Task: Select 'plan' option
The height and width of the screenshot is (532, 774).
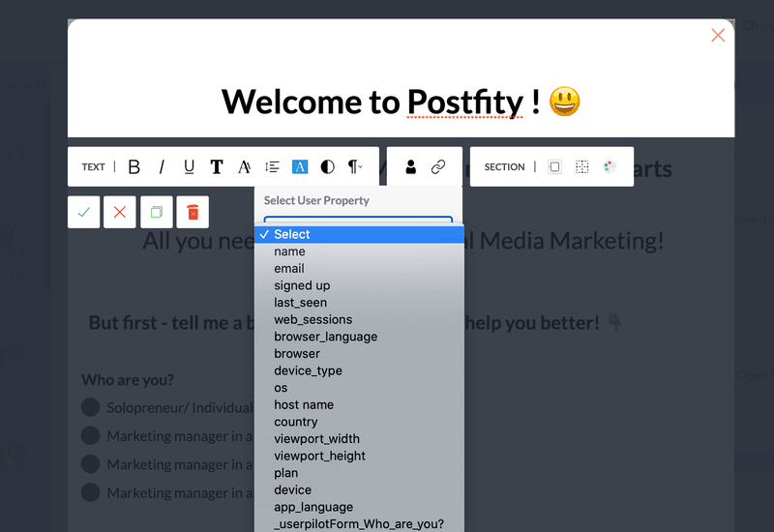Action: (359, 473)
